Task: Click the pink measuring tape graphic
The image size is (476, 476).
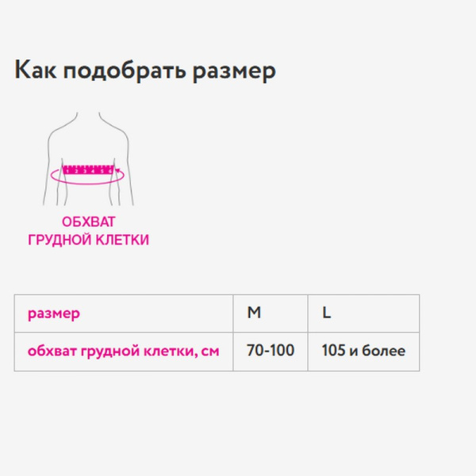Action: pyautogui.click(x=88, y=170)
